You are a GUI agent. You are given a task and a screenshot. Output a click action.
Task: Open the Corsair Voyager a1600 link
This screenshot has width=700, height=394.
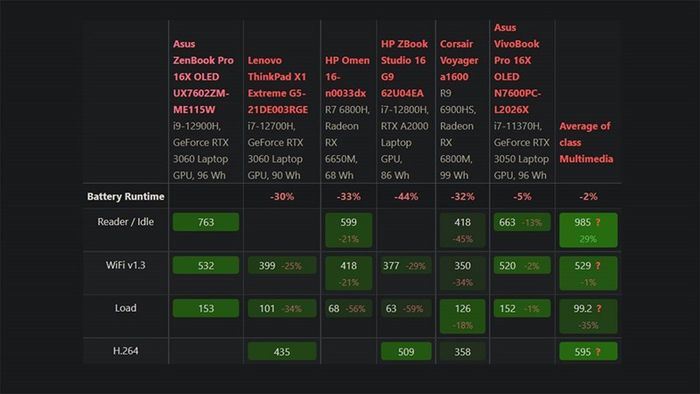459,60
